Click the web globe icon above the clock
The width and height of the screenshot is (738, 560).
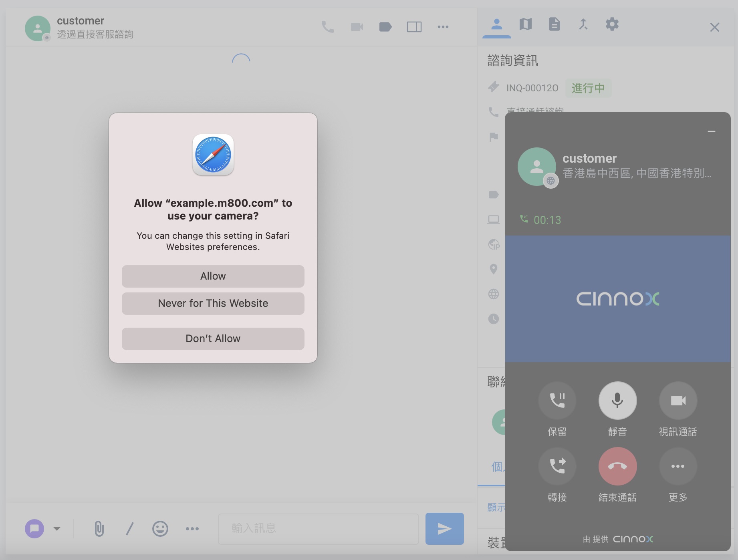coord(494,294)
